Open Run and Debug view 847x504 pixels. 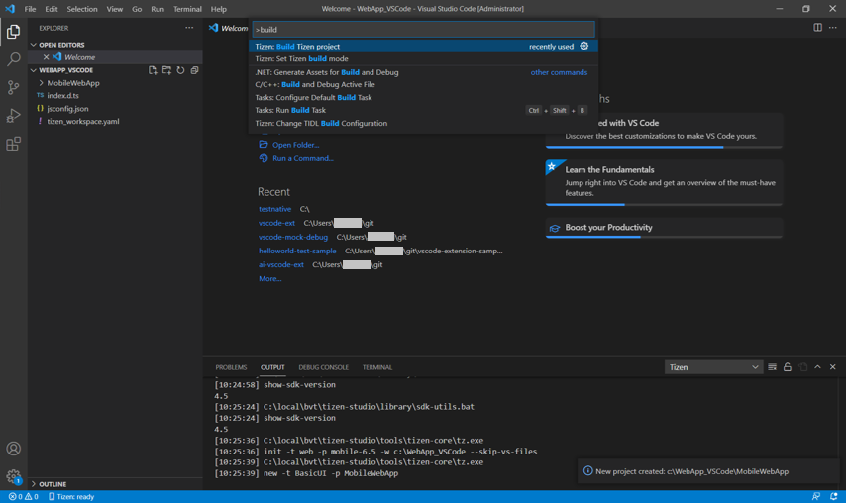point(14,116)
